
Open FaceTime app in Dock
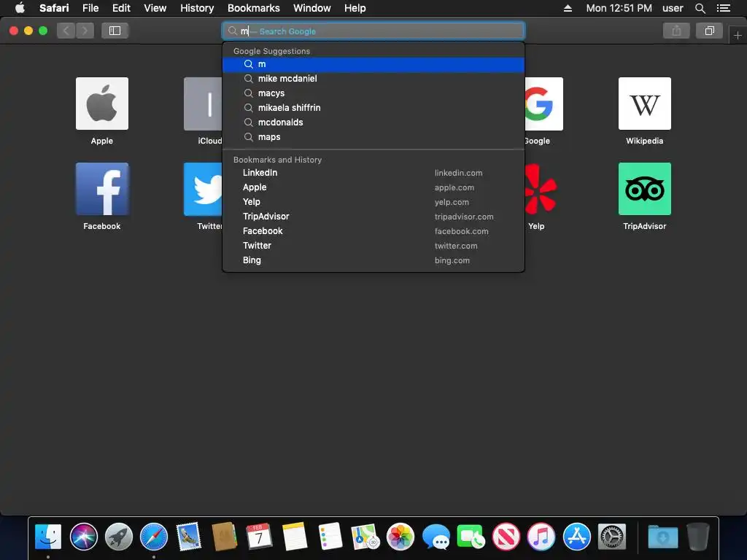click(471, 537)
